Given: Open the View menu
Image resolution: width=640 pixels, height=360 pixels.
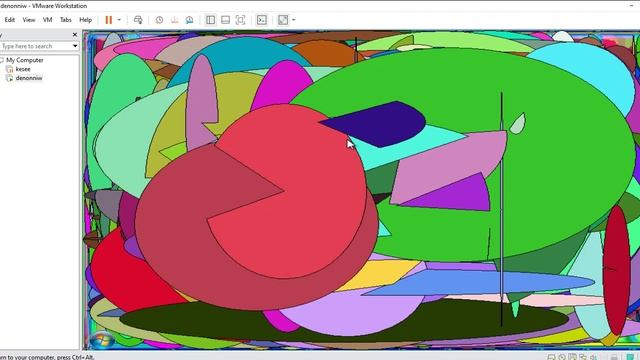Looking at the screenshot, I should click(29, 20).
